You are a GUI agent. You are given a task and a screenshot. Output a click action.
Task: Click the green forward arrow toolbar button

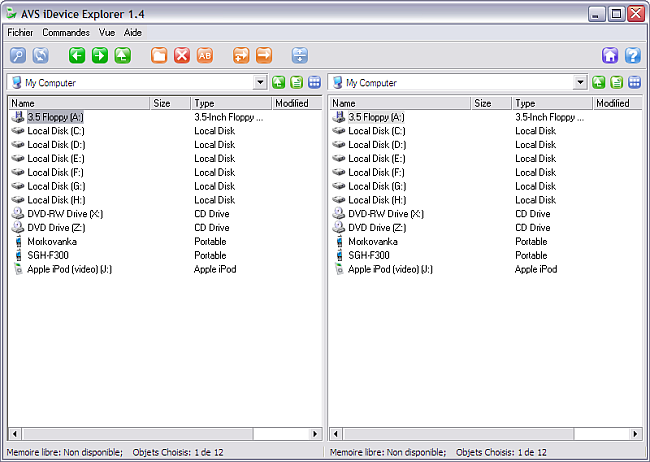pyautogui.click(x=99, y=56)
